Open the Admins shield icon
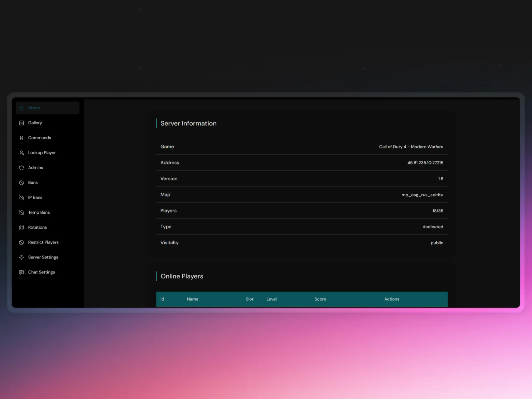The height and width of the screenshot is (399, 532). pos(22,168)
